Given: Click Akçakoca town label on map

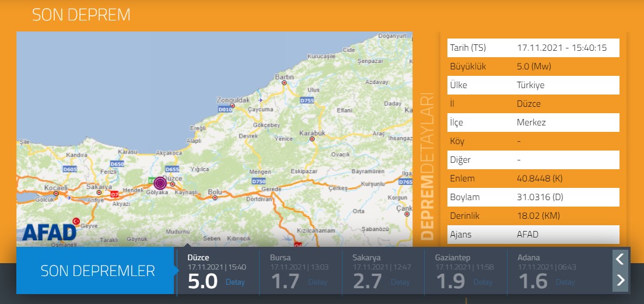Looking at the screenshot, I should pos(169,153).
